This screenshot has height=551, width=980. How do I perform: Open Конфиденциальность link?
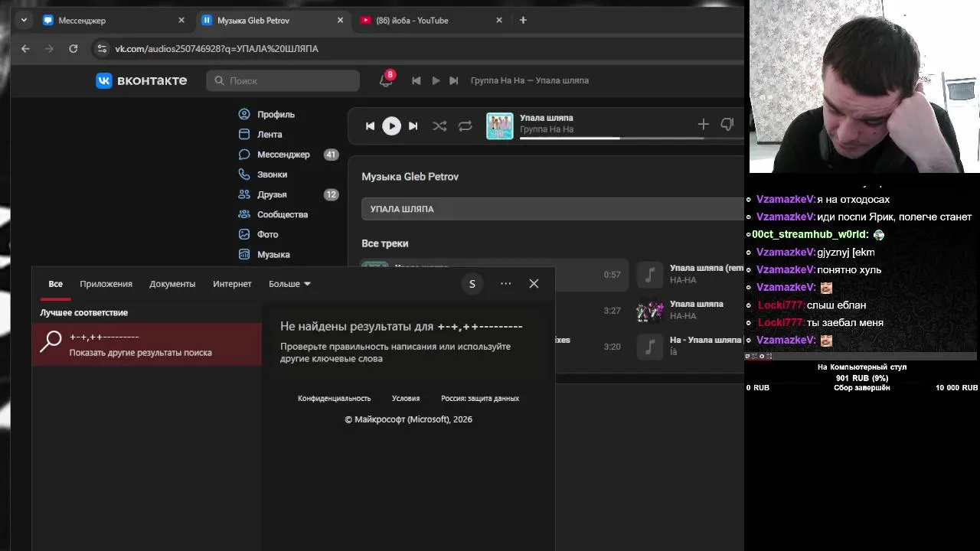click(x=334, y=398)
